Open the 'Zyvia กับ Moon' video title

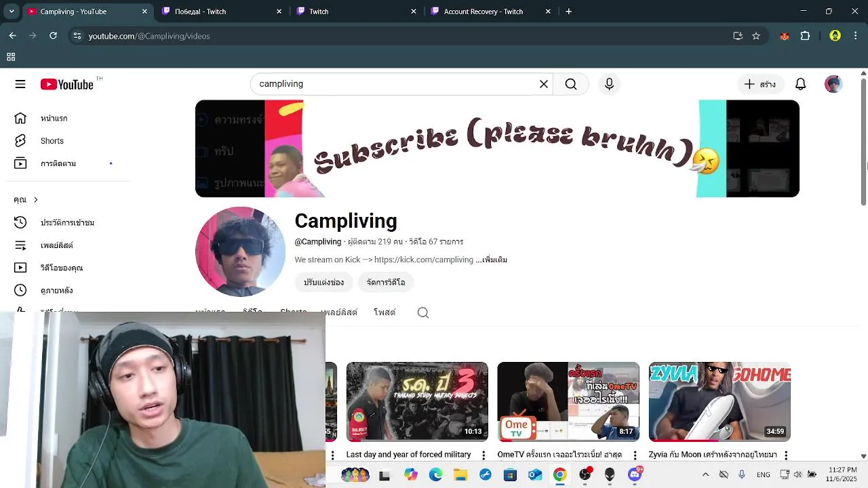[x=713, y=455]
